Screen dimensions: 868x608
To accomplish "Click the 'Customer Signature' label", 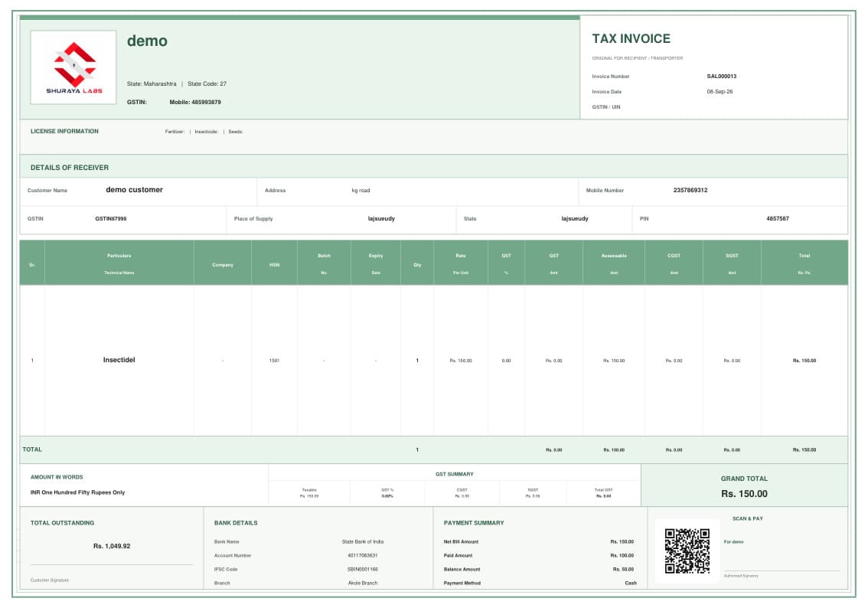I will (x=50, y=580).
